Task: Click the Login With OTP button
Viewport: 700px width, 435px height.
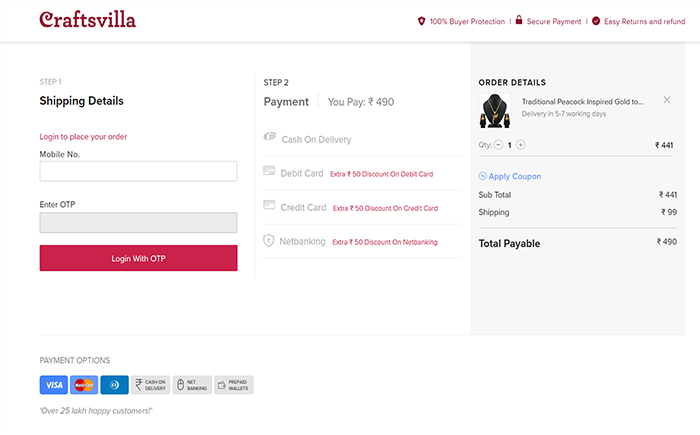Action: 138,258
